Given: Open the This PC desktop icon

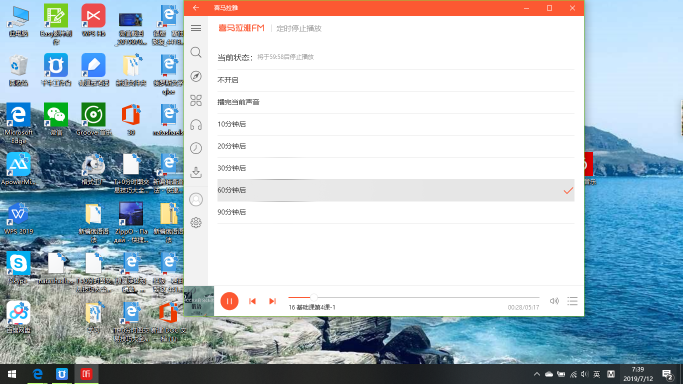Looking at the screenshot, I should click(x=18, y=20).
